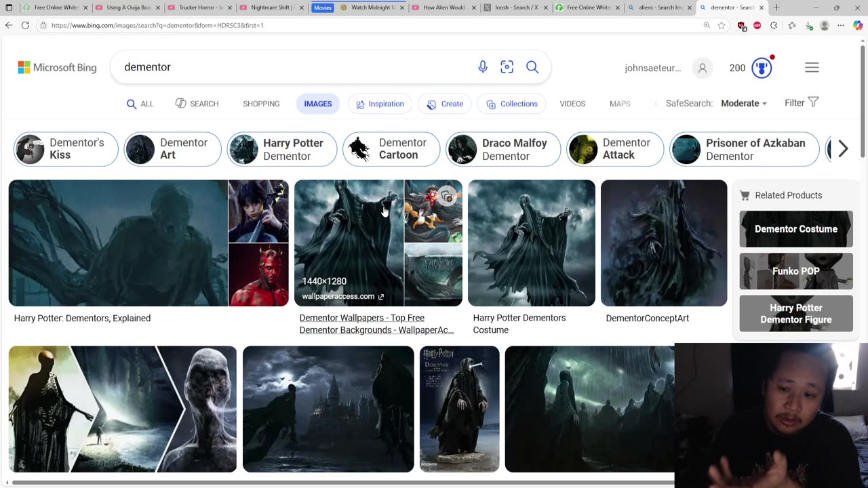868x488 pixels.
Task: Open browser Settings and more ellipsis
Action: pos(841,26)
